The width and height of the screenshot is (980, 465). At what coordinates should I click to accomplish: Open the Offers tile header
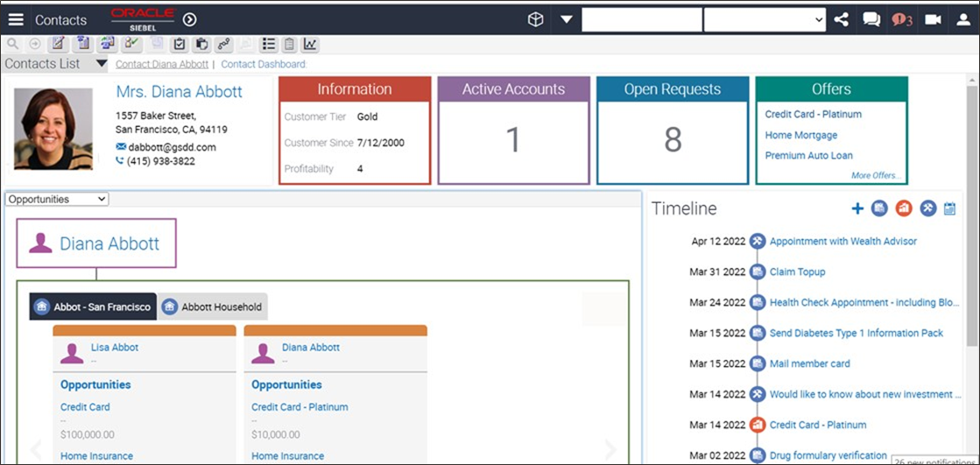831,89
